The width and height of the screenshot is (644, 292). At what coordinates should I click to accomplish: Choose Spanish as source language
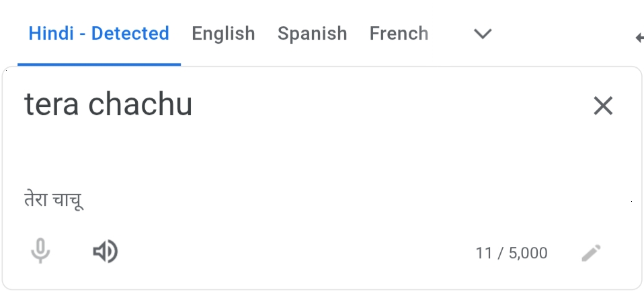[x=312, y=34]
